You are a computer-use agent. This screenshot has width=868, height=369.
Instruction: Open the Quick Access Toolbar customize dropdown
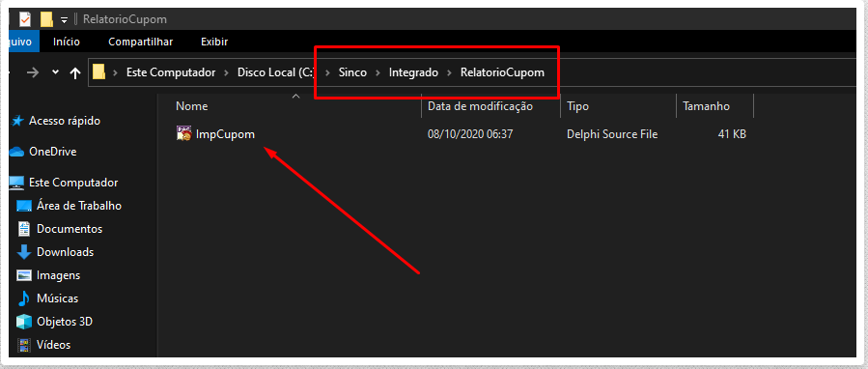coord(65,20)
